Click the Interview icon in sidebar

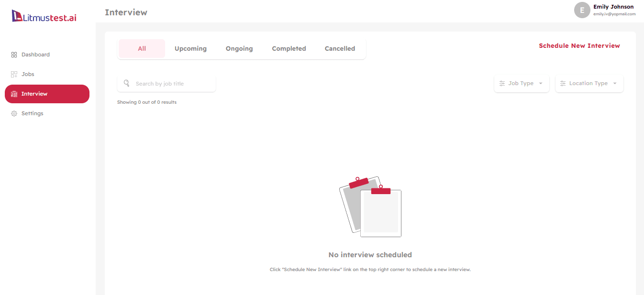pos(14,94)
